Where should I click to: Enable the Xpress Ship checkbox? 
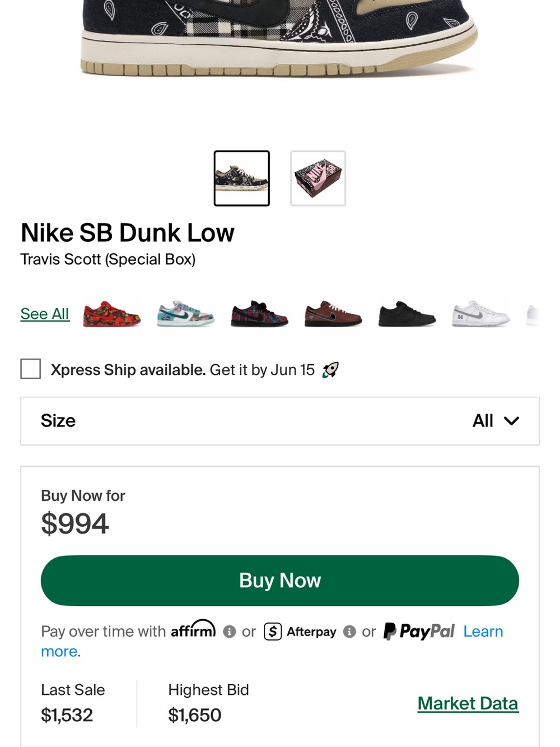(x=30, y=369)
